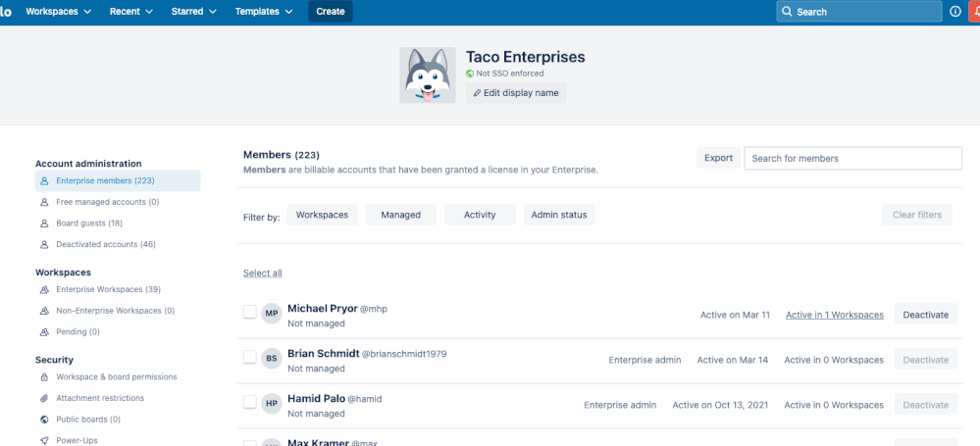The height and width of the screenshot is (446, 980).
Task: Click Select all link
Action: coord(263,273)
